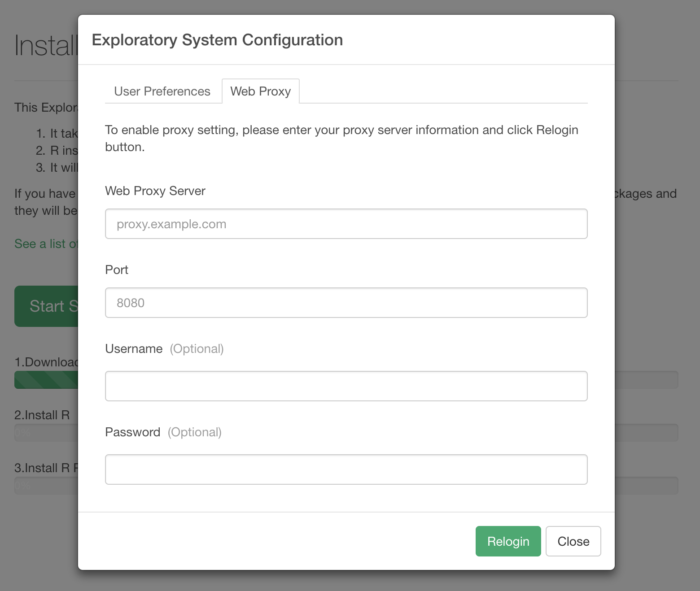Click the third Install R Packages progress bar
Image resolution: width=700 pixels, height=591 pixels.
click(46, 486)
